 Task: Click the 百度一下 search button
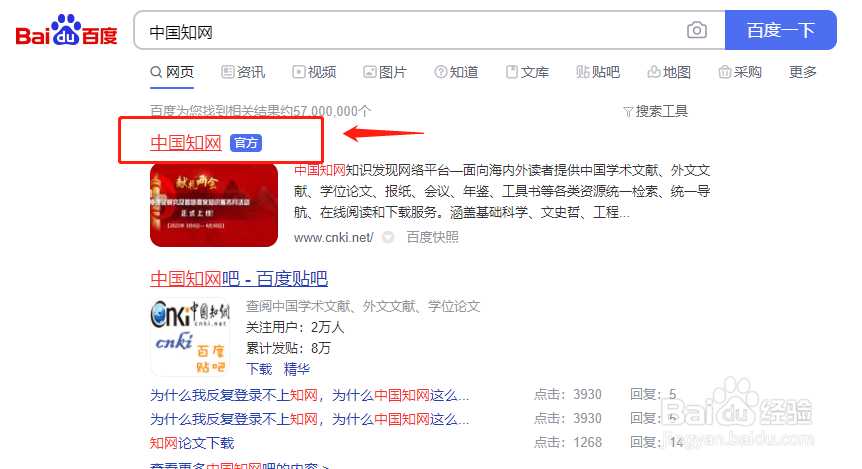coord(780,30)
